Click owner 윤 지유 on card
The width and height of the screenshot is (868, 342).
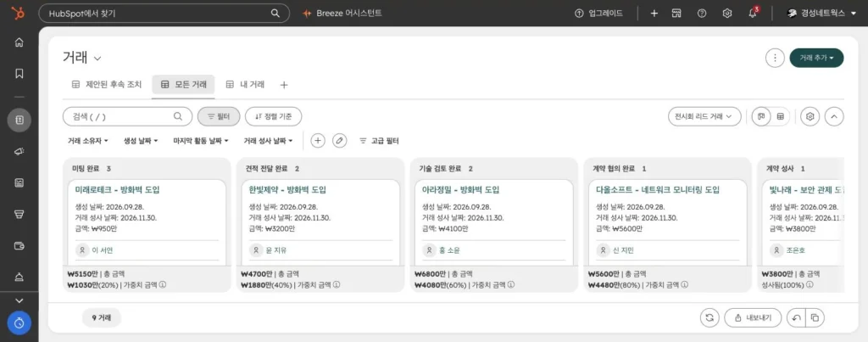(x=276, y=250)
